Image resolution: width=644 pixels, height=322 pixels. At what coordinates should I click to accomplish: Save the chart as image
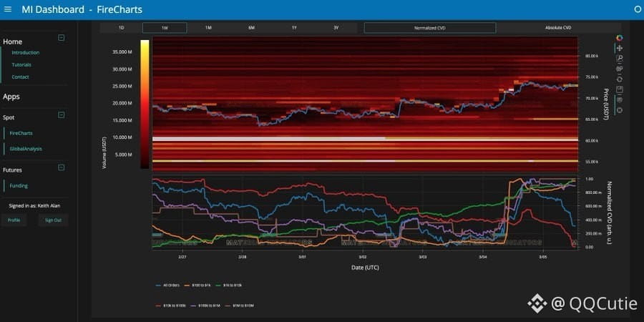click(x=620, y=89)
